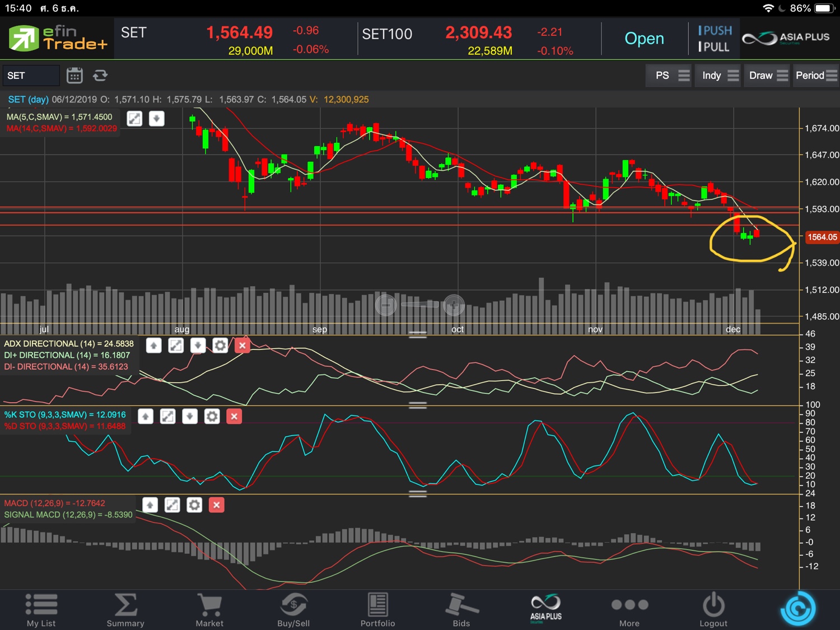The height and width of the screenshot is (630, 840).
Task: Tap the Logout power button
Action: click(x=713, y=610)
